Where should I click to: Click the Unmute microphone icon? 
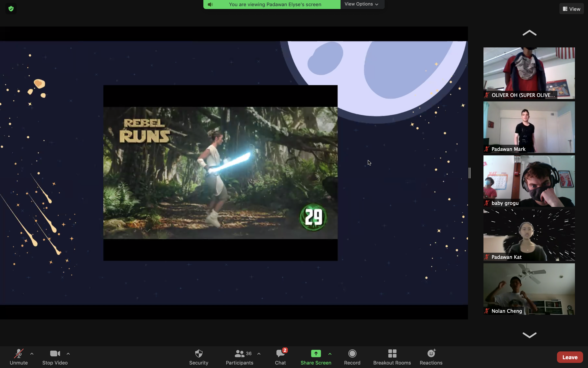pos(19,354)
